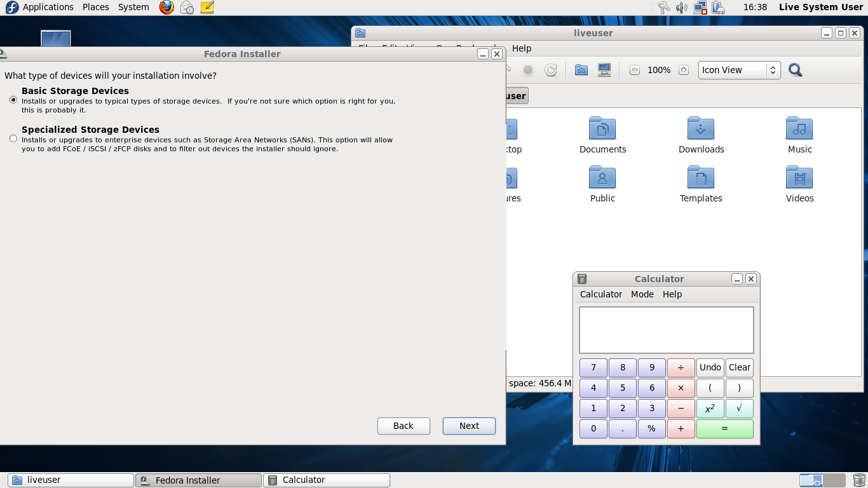Open the Downloads folder
Viewport: 868px width, 488px height.
(701, 135)
